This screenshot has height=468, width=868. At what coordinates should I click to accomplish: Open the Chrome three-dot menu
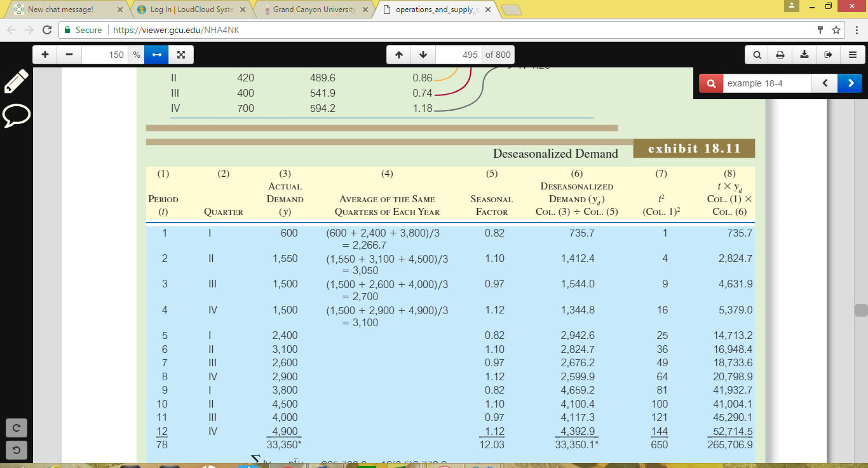pos(857,30)
